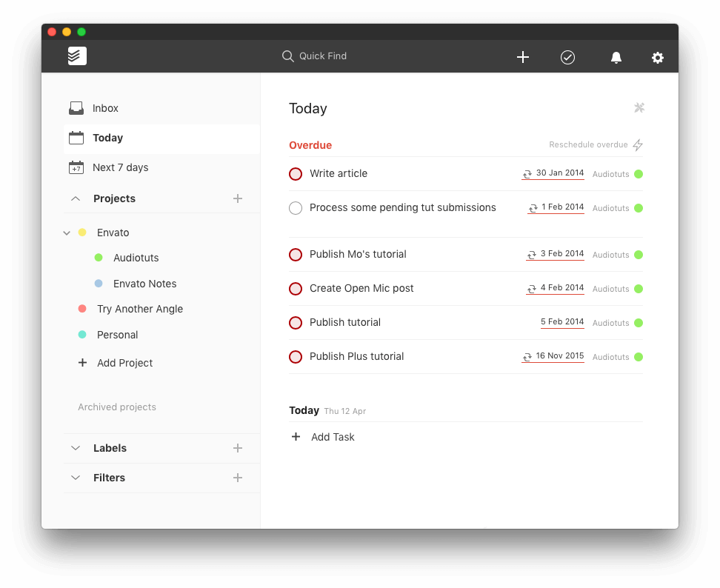
Task: Click the plus icon in top bar
Action: point(522,57)
